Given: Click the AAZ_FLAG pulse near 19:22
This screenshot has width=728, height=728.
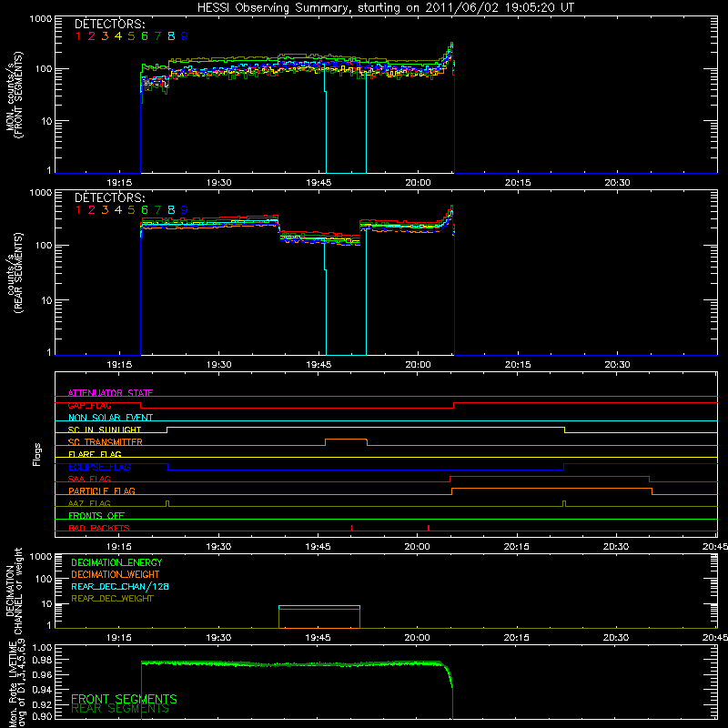Looking at the screenshot, I should (167, 503).
